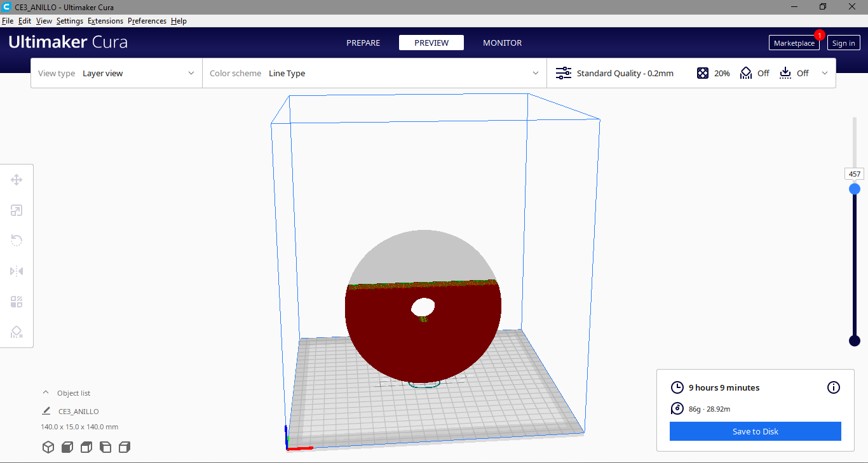The height and width of the screenshot is (463, 868).
Task: Select the Mirror tool in left toolbar
Action: (17, 271)
